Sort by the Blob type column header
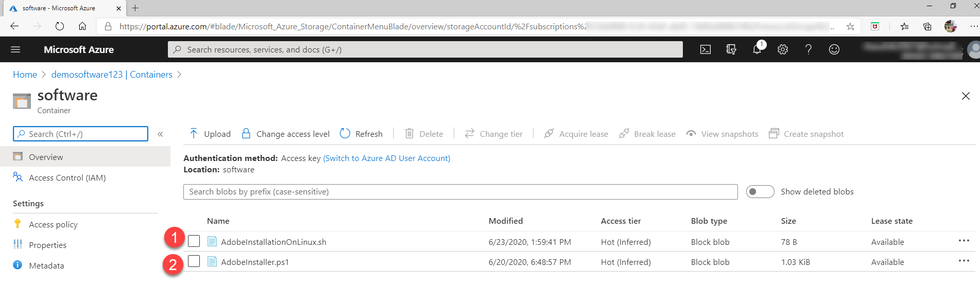The height and width of the screenshot is (304, 980). (x=709, y=221)
